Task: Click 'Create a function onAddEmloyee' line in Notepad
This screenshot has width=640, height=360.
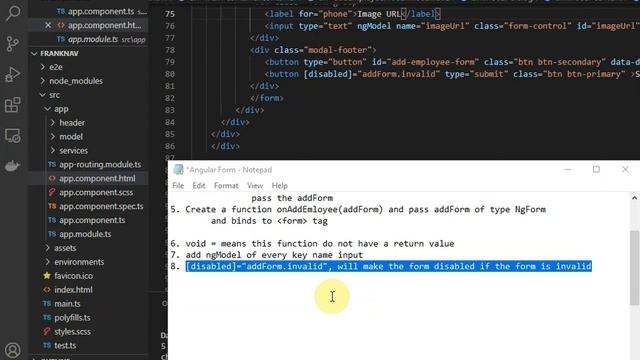Action: pos(365,209)
